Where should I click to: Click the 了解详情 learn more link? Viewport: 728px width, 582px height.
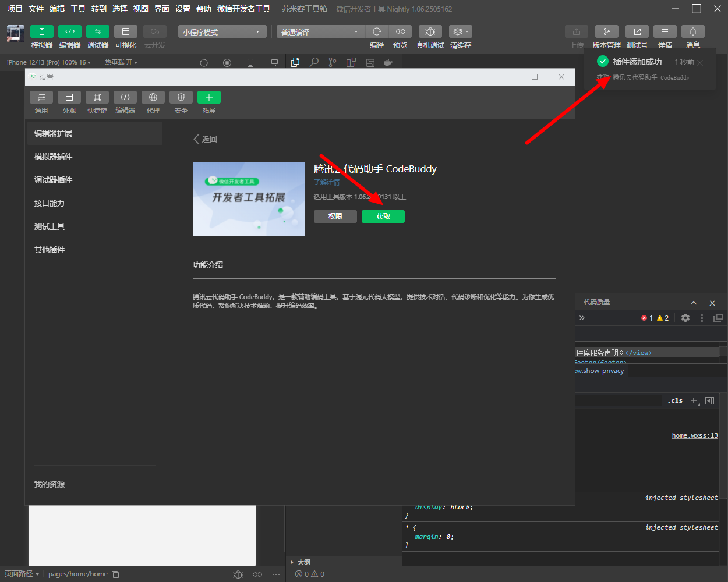pyautogui.click(x=327, y=182)
